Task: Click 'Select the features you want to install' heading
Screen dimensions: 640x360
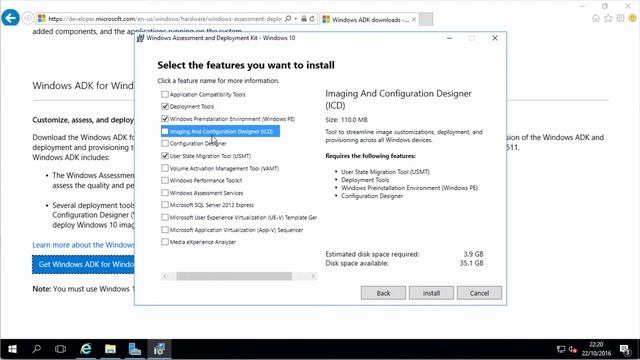Action: point(246,65)
